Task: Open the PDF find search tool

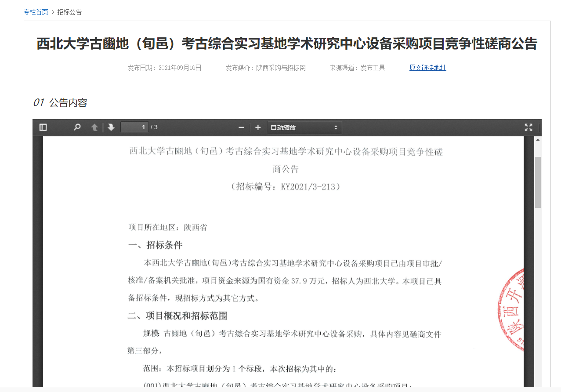Action: coord(77,127)
